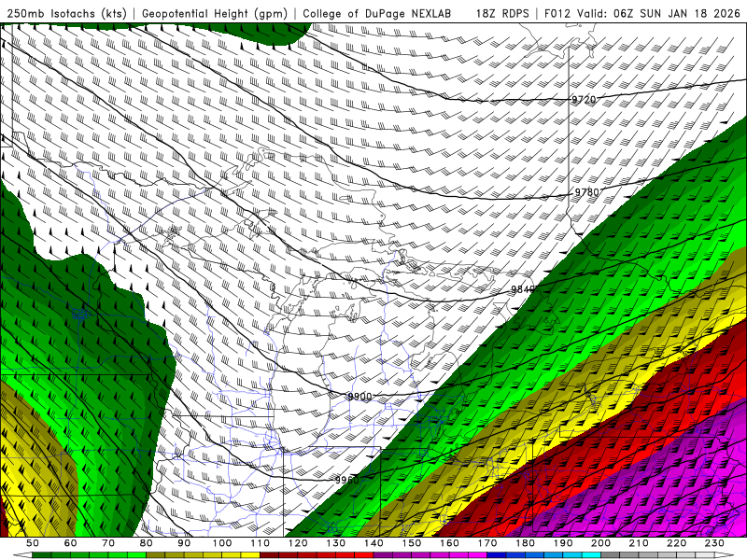Viewport: 747px width, 560px height.
Task: Click the 160 value on the color scale
Action: (x=449, y=543)
